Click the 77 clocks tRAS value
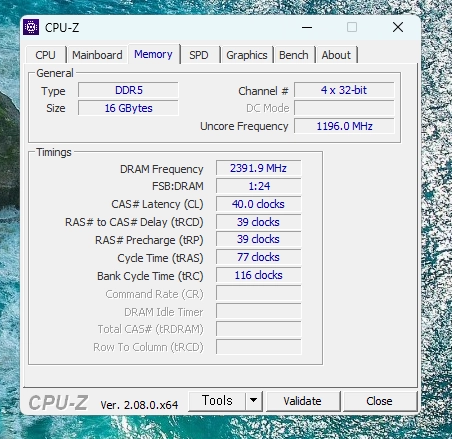The height and width of the screenshot is (439, 452). (258, 257)
